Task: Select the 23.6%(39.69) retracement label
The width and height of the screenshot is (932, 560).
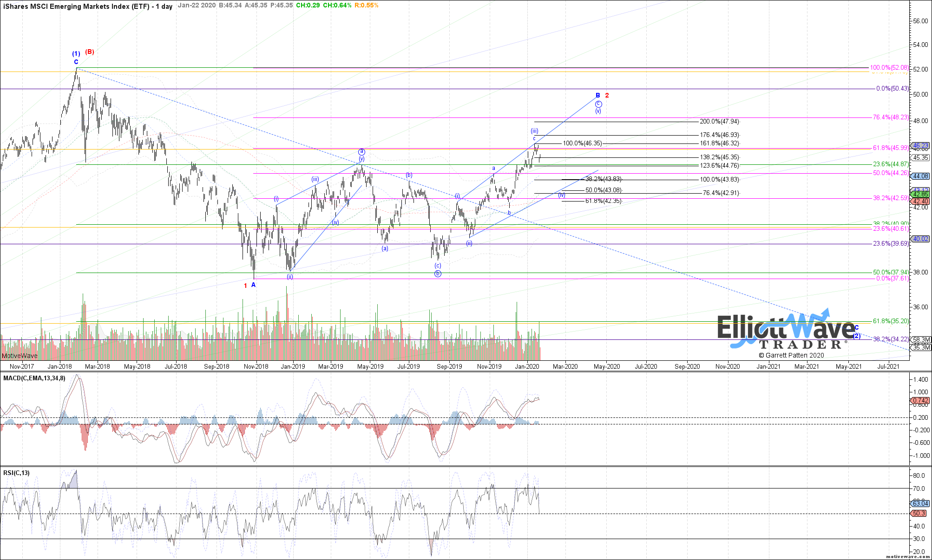Action: click(890, 243)
